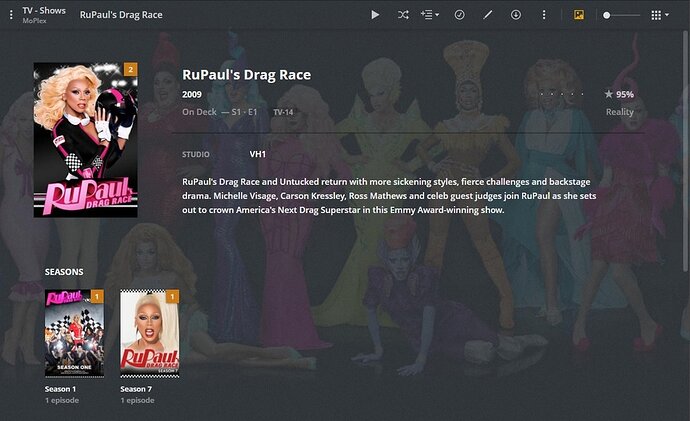Viewport: 690px width, 421px height.
Task: Open the On Deck S1 E1 episode
Action: pyautogui.click(x=220, y=112)
